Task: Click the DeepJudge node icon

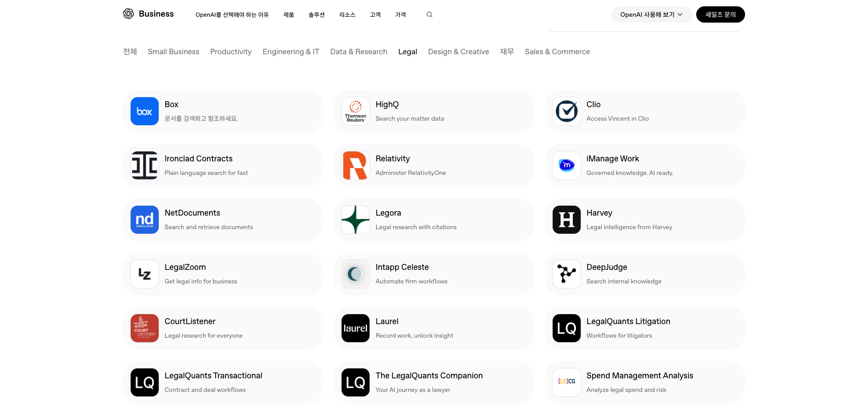Action: [x=566, y=274]
